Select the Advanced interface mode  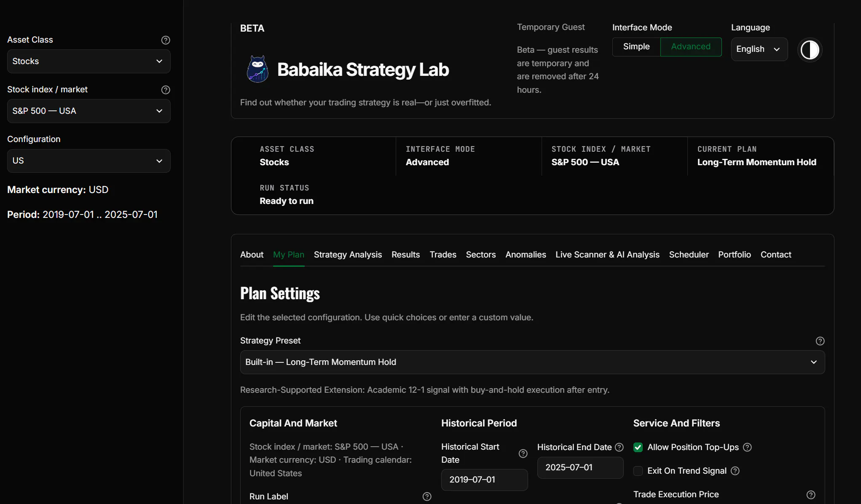pyautogui.click(x=691, y=47)
